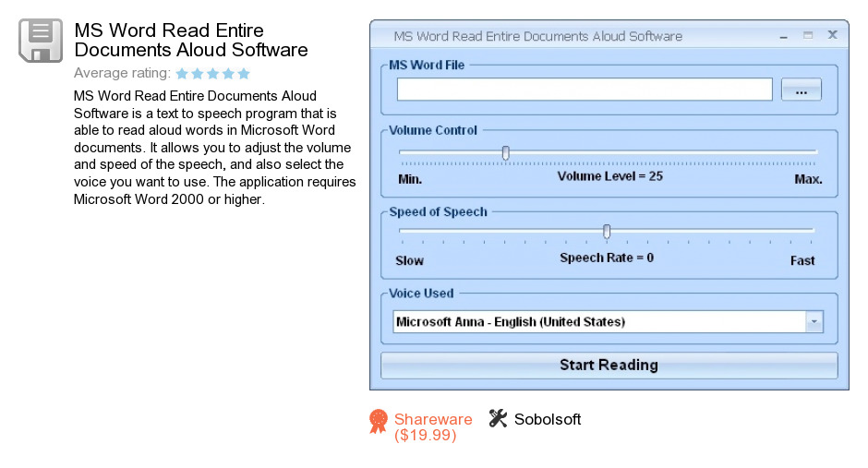Expand the Voice Used dropdown arrow
This screenshot has width=868, height=468.
[x=814, y=322]
